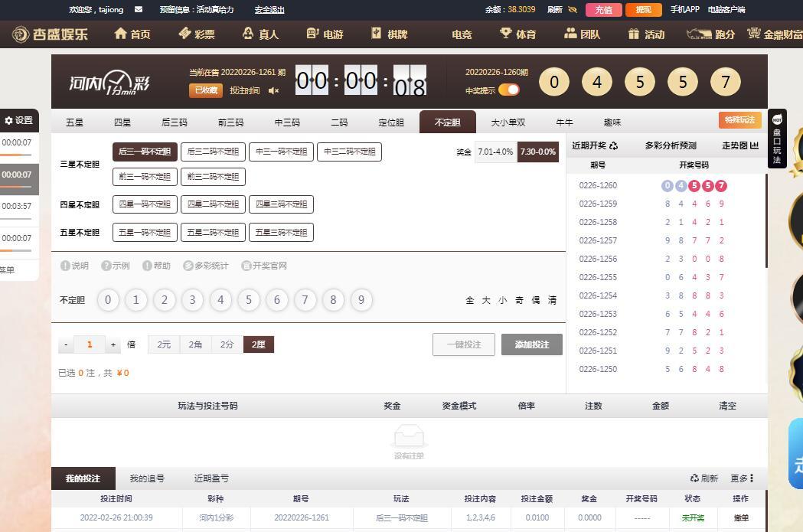Select number ball 9
The width and height of the screenshot is (803, 532).
[x=361, y=300]
